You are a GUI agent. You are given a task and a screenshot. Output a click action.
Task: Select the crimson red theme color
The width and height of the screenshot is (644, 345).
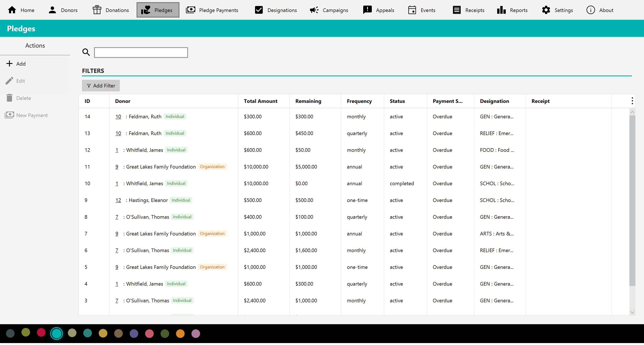click(x=41, y=333)
